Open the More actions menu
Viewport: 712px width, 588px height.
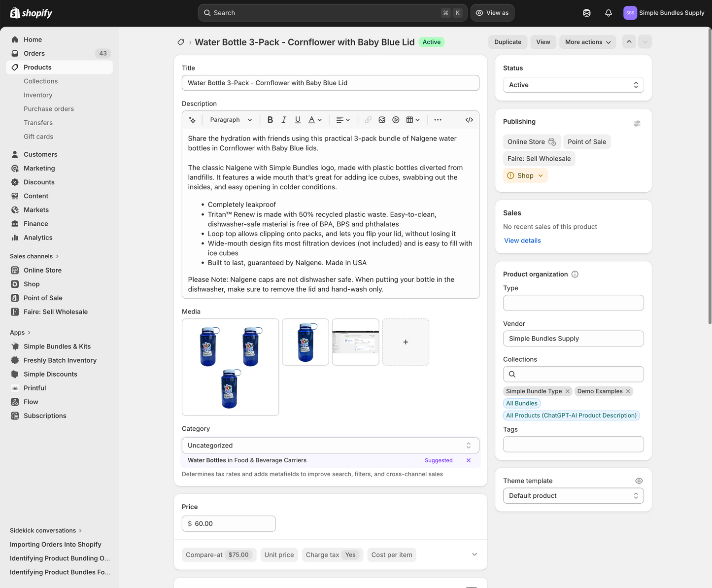coord(588,42)
